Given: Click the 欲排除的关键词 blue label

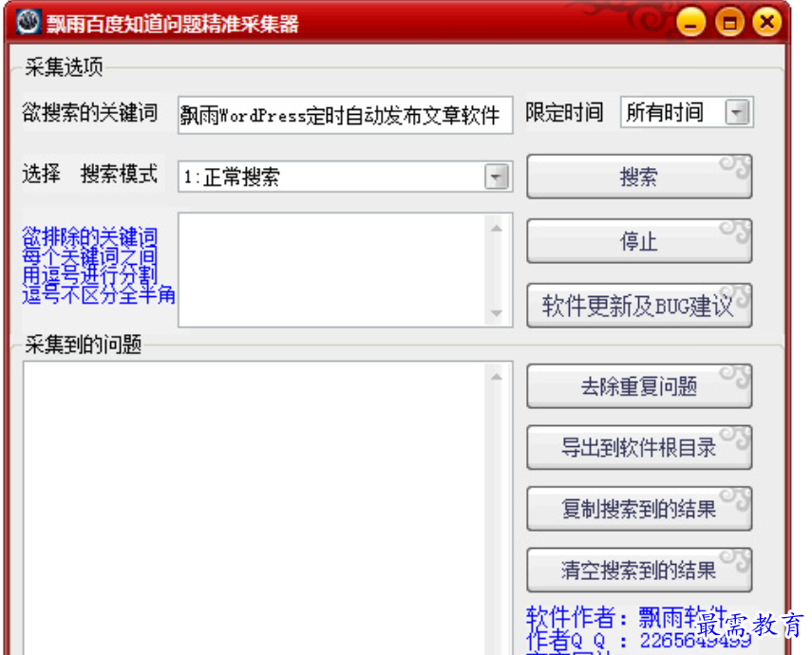Looking at the screenshot, I should (x=89, y=236).
